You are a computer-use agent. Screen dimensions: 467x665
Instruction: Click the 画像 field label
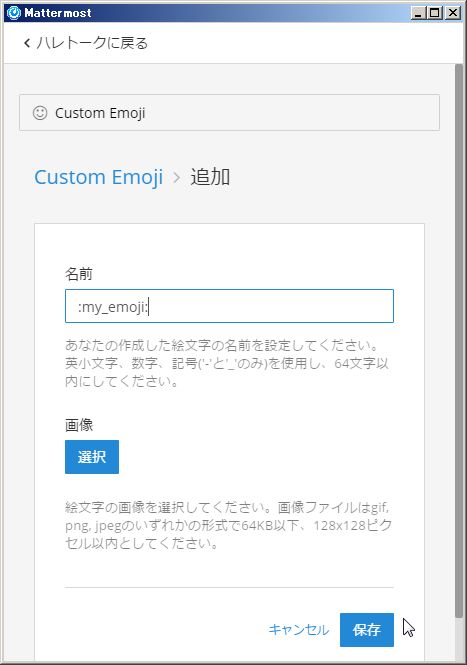79,425
